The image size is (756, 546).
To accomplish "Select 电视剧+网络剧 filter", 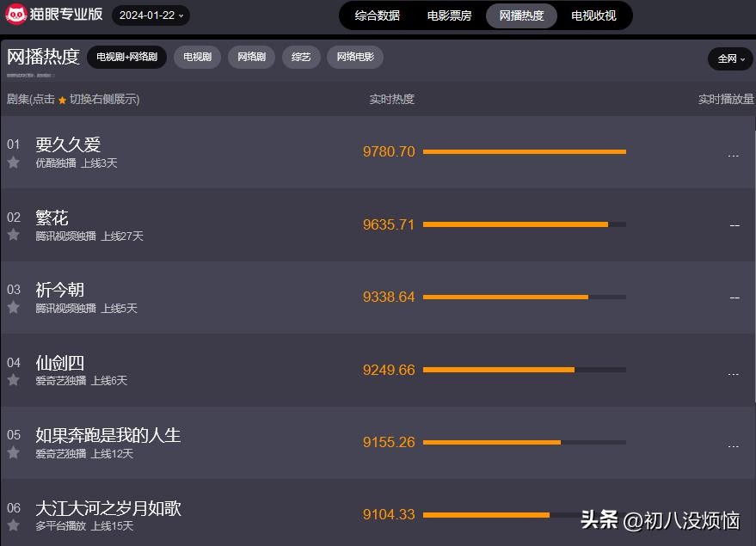I will [126, 58].
